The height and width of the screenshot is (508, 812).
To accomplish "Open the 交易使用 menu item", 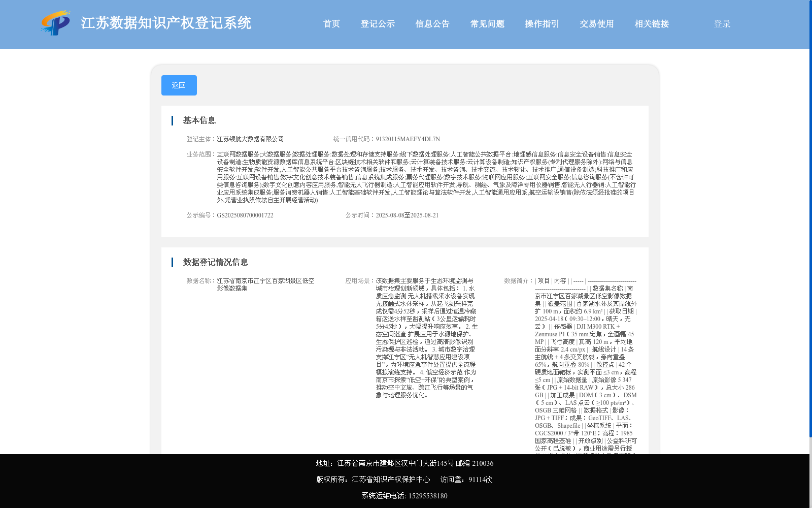I will (x=597, y=24).
